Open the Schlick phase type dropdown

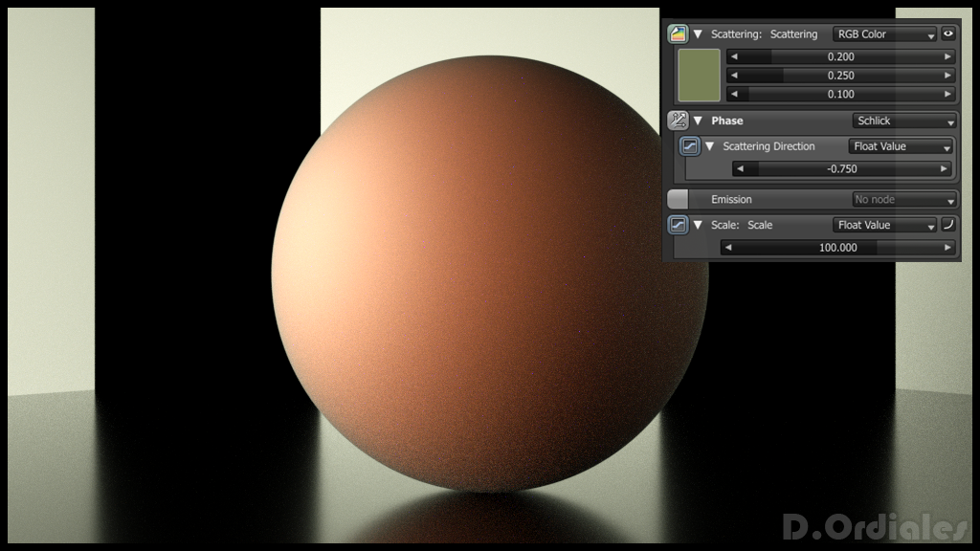click(x=904, y=121)
